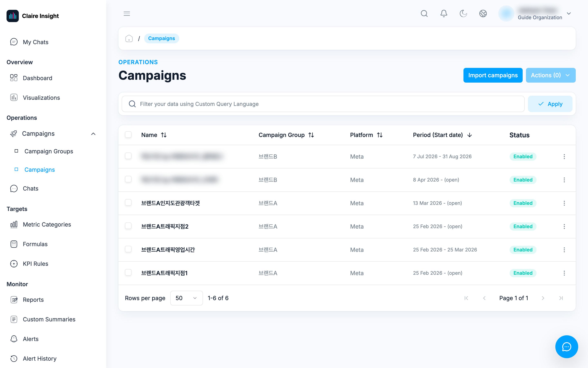Viewport: 588px width, 368px height.
Task: Open campaign 브랜드A트래픽지점1
Action: point(164,273)
